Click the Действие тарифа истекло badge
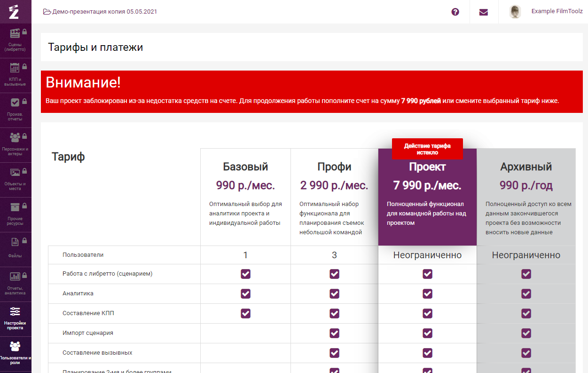 (427, 149)
